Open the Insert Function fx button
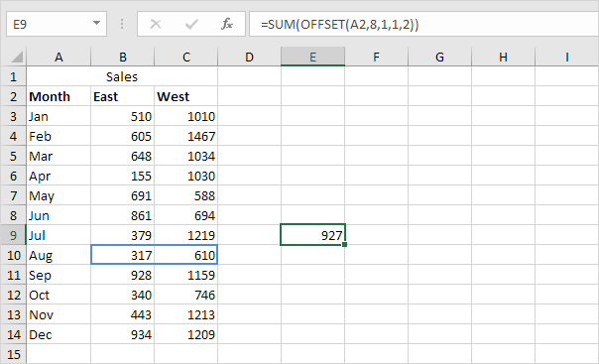 [x=226, y=24]
